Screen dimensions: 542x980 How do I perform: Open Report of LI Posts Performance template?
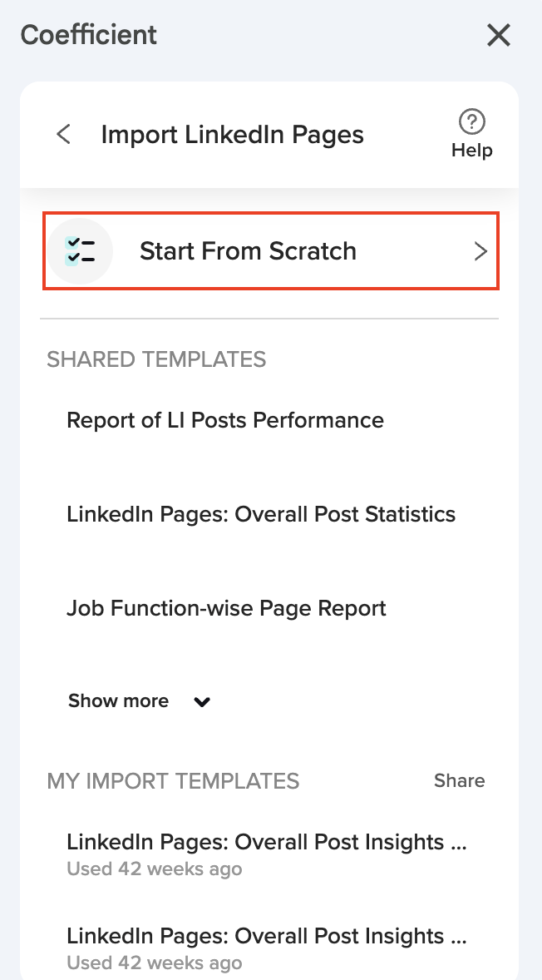click(x=225, y=420)
